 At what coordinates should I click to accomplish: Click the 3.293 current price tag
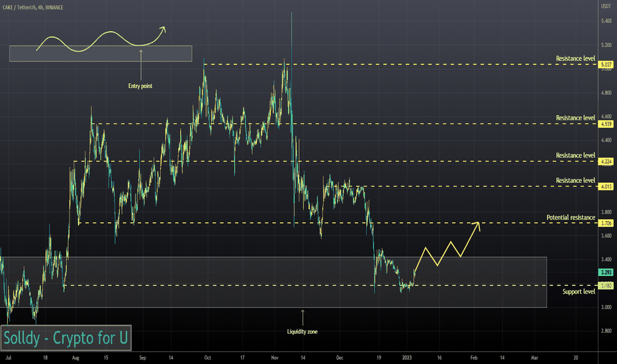pyautogui.click(x=606, y=272)
